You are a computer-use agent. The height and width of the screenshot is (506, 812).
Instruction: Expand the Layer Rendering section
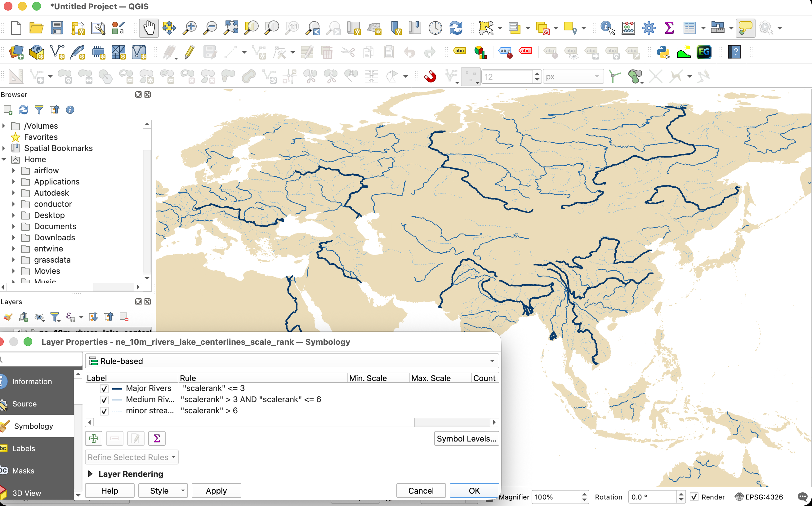coord(90,474)
